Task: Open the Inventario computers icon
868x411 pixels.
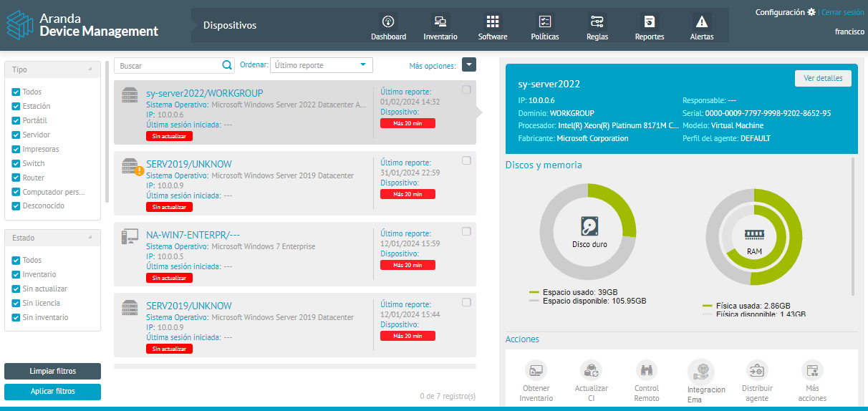Action: (440, 21)
